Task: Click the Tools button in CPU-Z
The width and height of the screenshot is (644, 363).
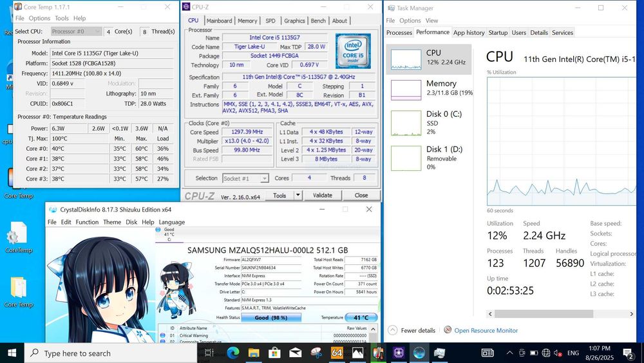Action: [279, 195]
